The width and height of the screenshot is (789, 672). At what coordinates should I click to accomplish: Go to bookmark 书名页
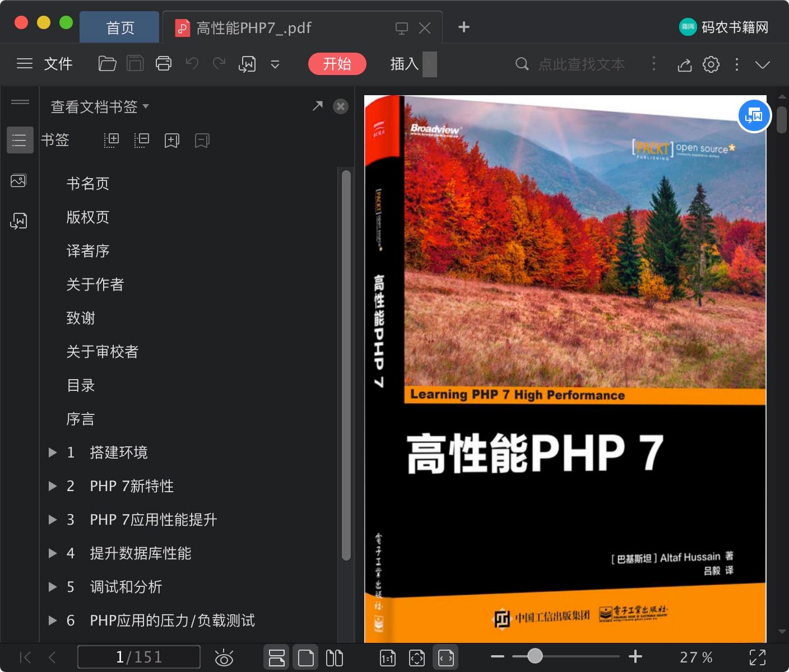(87, 184)
